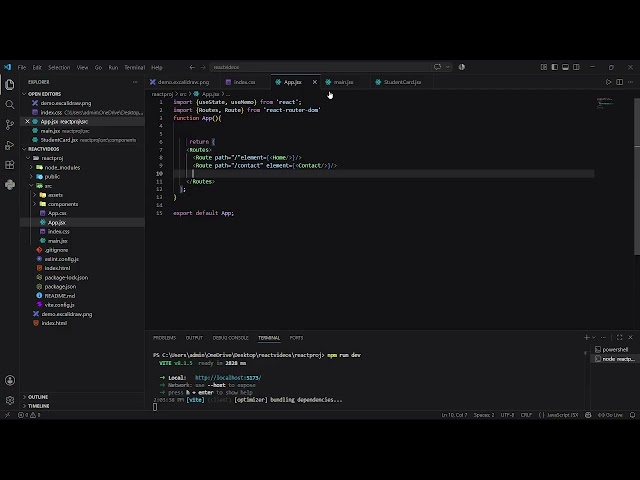Open the Terminal menu

pos(135,67)
